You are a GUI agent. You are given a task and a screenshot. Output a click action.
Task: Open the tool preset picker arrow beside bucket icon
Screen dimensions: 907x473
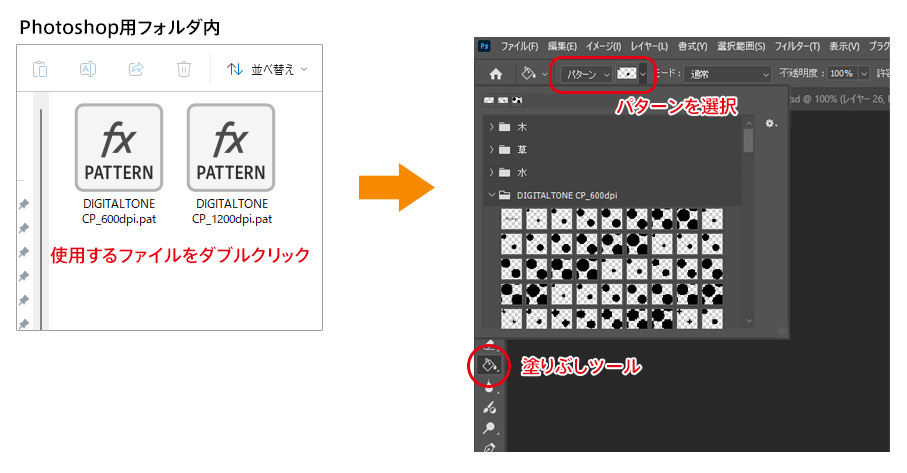544,74
